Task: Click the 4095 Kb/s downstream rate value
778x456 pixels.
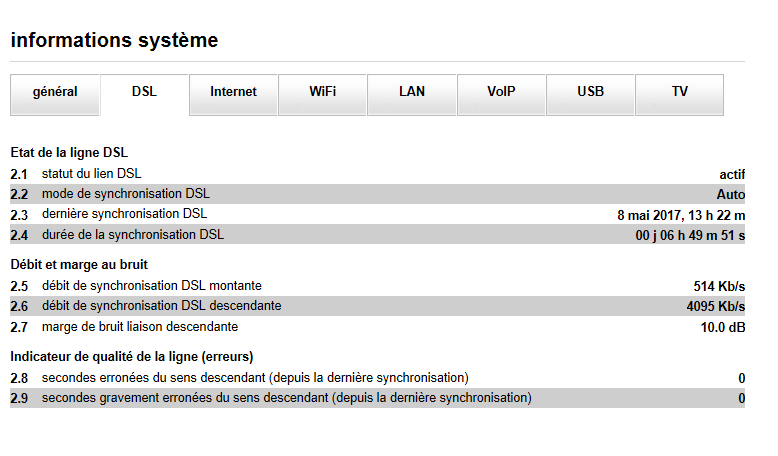Action: coord(715,306)
